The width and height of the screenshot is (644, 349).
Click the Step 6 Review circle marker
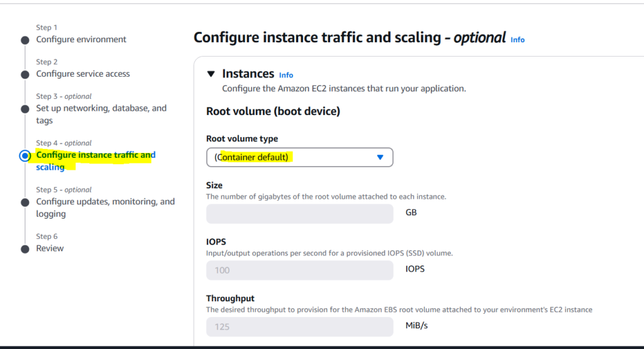click(x=25, y=249)
